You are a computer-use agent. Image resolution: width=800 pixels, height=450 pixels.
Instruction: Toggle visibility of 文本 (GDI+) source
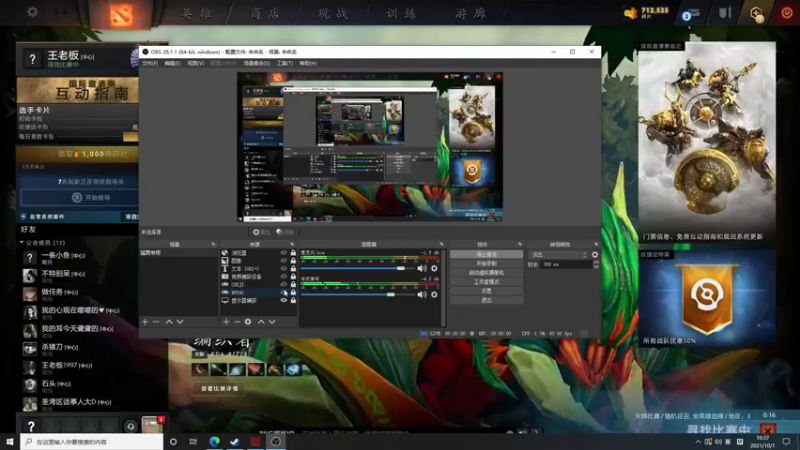[284, 268]
